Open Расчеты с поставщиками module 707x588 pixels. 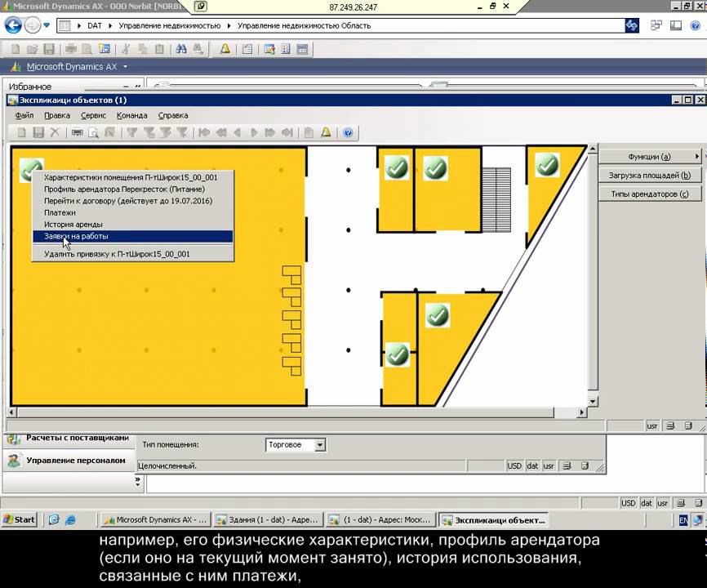click(69, 438)
